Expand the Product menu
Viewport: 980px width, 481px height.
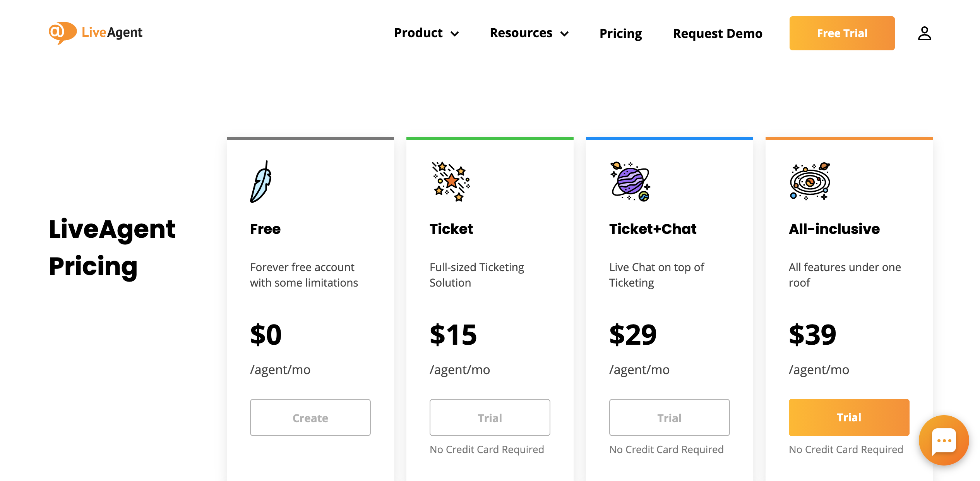(x=418, y=33)
